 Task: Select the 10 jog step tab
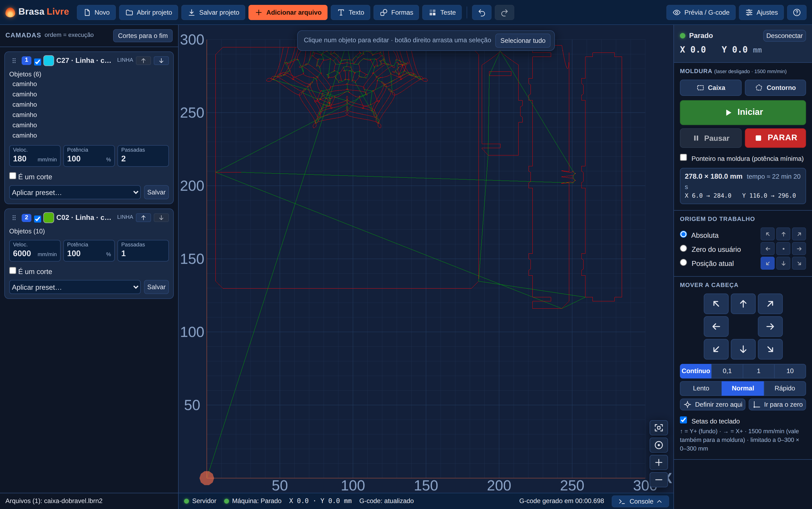pos(790,371)
